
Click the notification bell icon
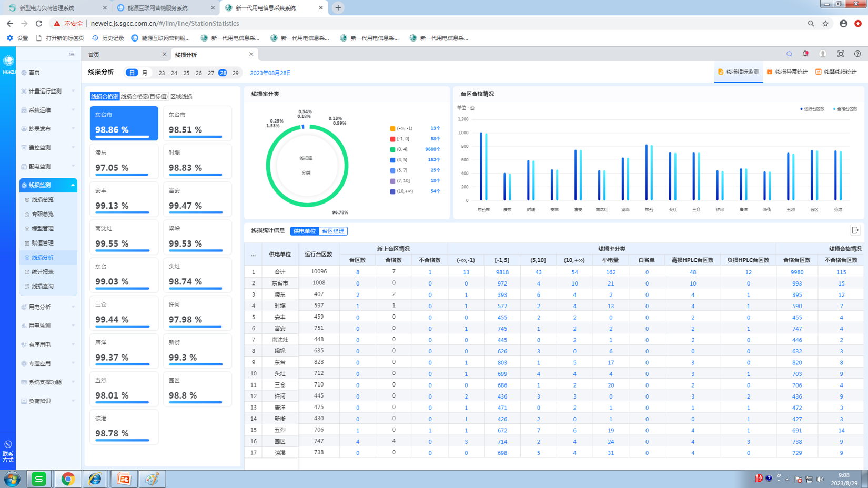(x=805, y=54)
